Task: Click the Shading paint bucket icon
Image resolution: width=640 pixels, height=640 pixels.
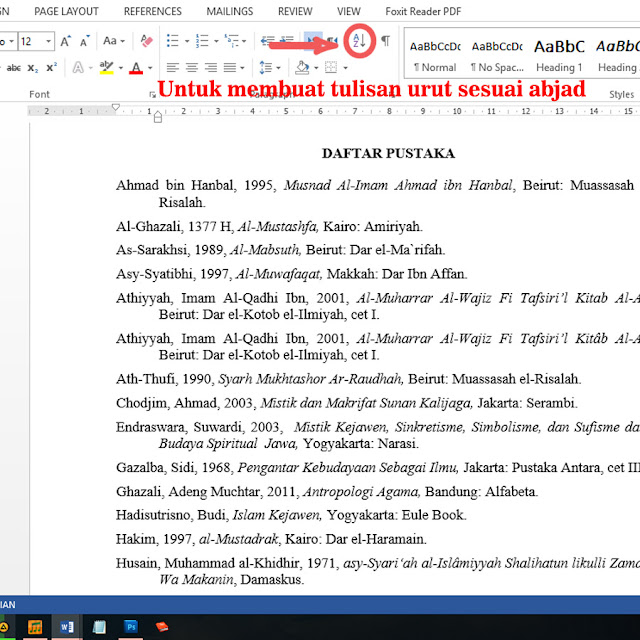Action: [302, 67]
